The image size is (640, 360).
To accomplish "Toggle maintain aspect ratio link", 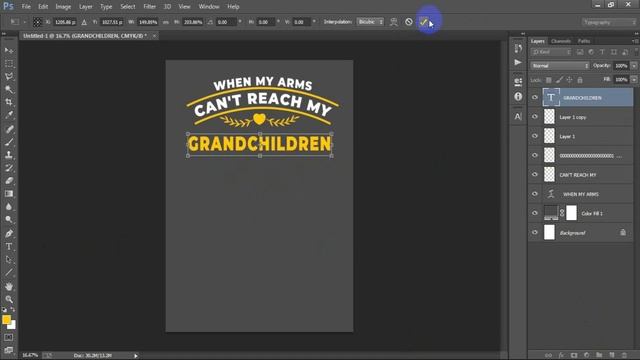I will click(x=166, y=22).
